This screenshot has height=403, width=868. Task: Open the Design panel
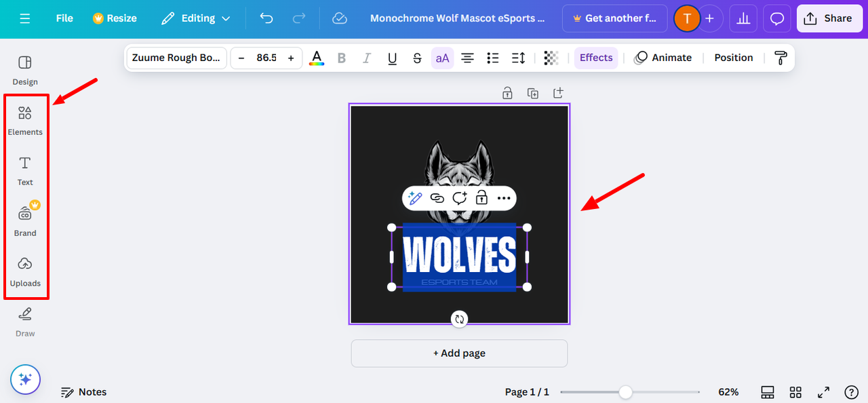25,71
